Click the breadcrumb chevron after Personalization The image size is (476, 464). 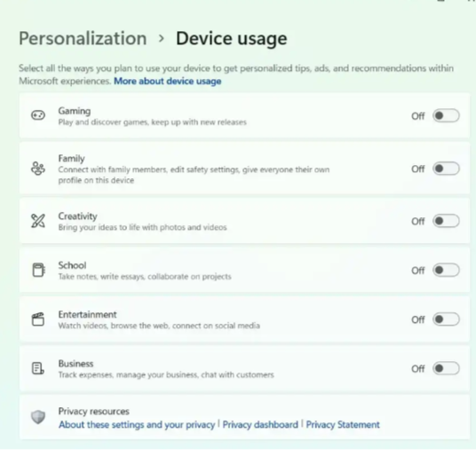tap(162, 39)
